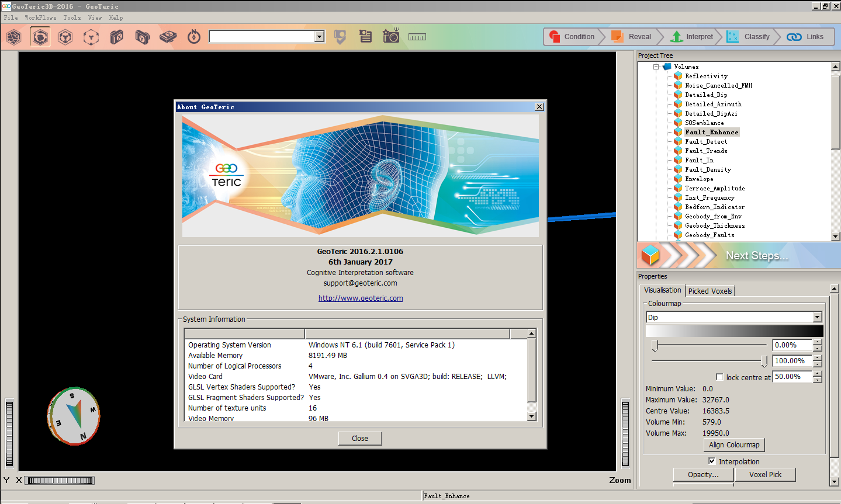Open the Classify workflow step
This screenshot has height=504, width=841.
point(749,37)
